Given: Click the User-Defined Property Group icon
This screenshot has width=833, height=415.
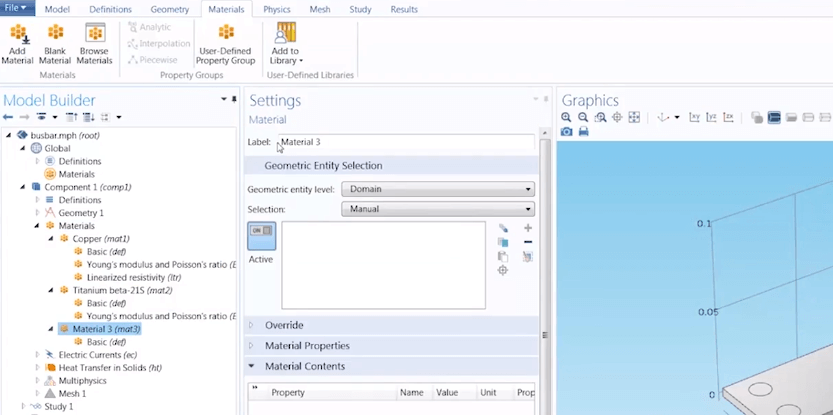Looking at the screenshot, I should click(227, 44).
